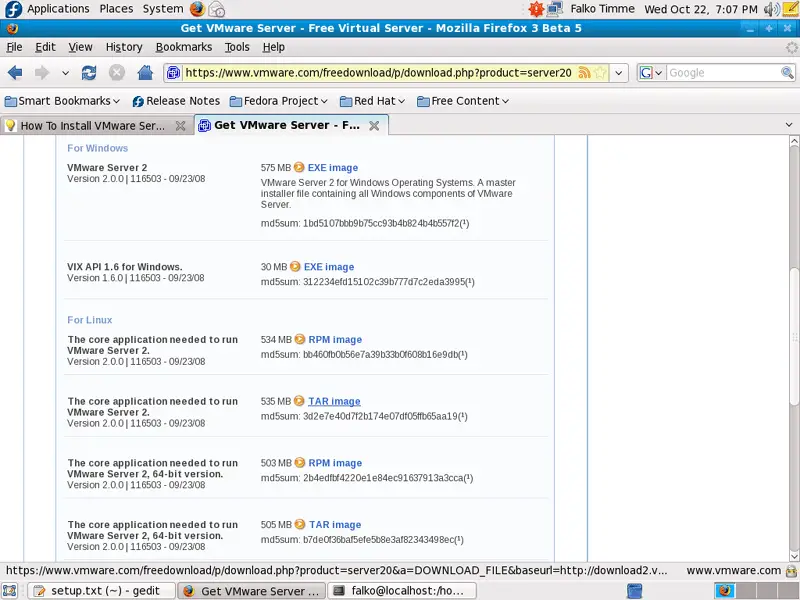This screenshot has width=800, height=600.
Task: Open the System menu in top panel
Action: [x=162, y=9]
